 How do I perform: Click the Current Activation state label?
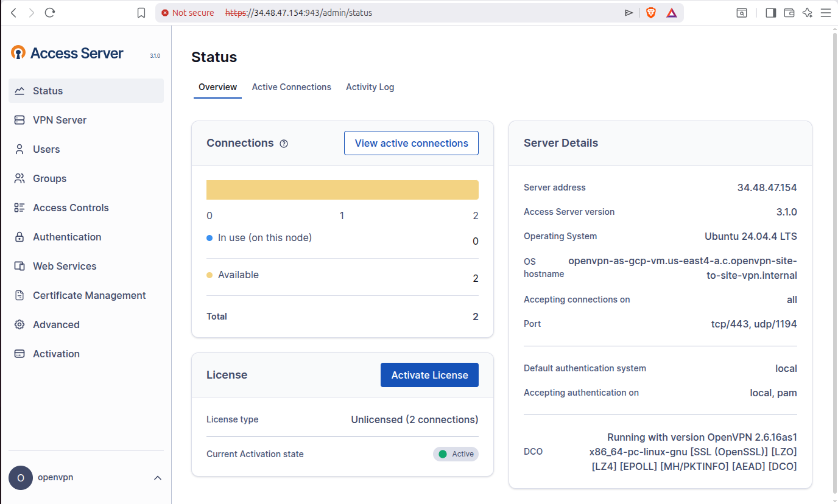tap(255, 454)
